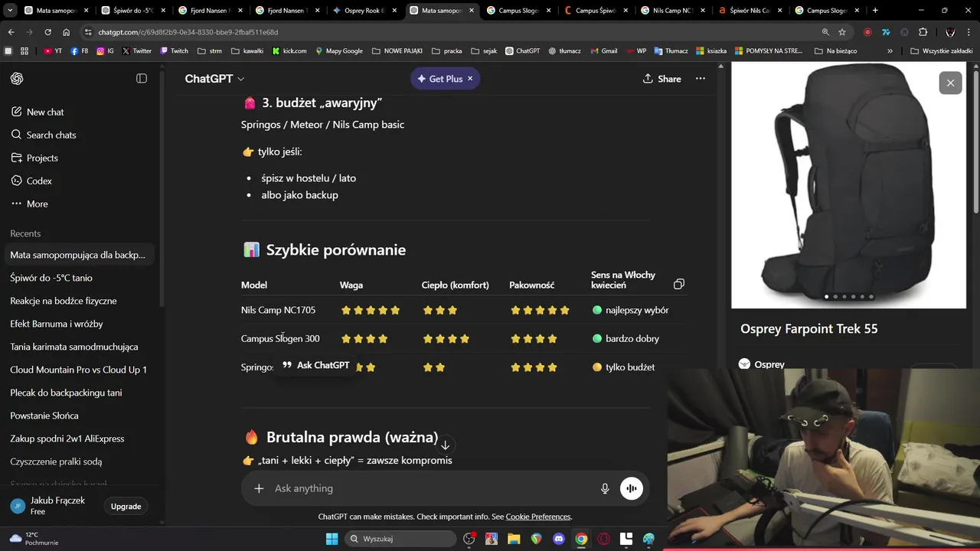Switch to the Nils Camp NC browser tab
This screenshot has height=551, width=980.
tap(671, 11)
